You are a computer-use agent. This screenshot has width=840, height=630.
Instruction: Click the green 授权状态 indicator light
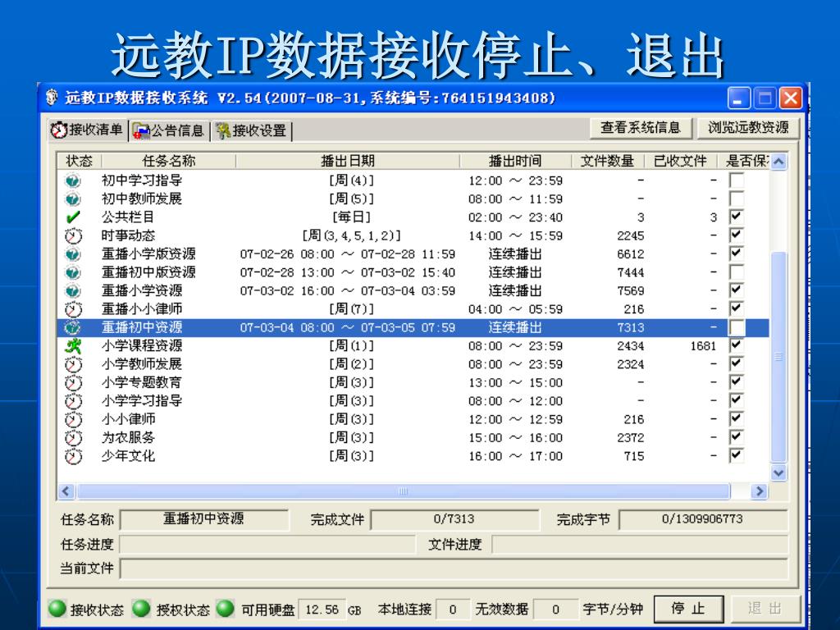[x=141, y=609]
